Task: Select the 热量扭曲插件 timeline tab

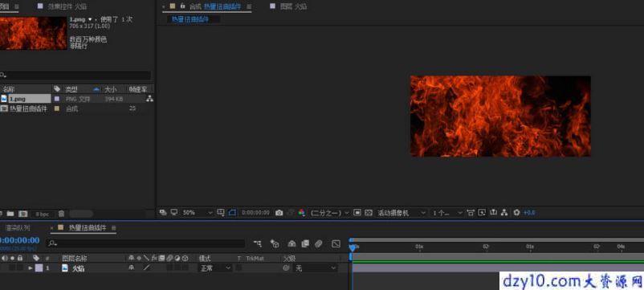Action: coord(88,227)
